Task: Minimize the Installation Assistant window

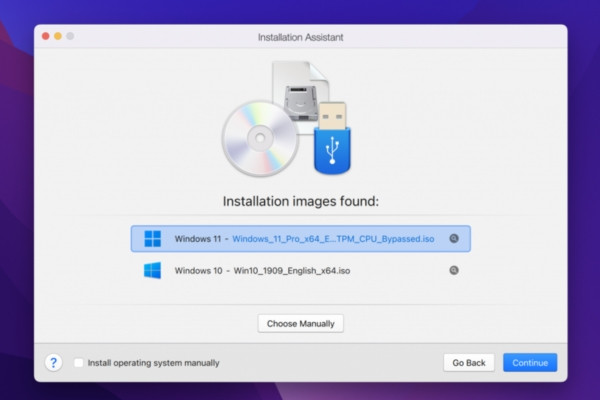Action: 58,36
